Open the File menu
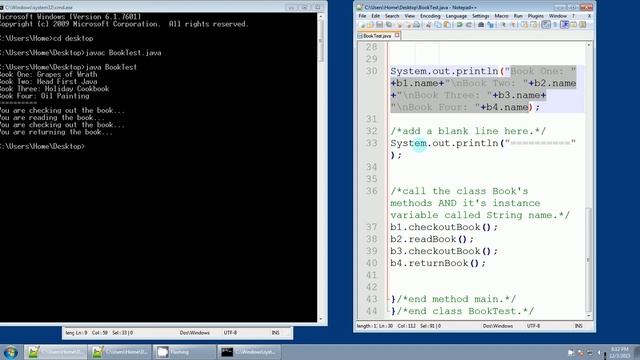 tap(362, 16)
